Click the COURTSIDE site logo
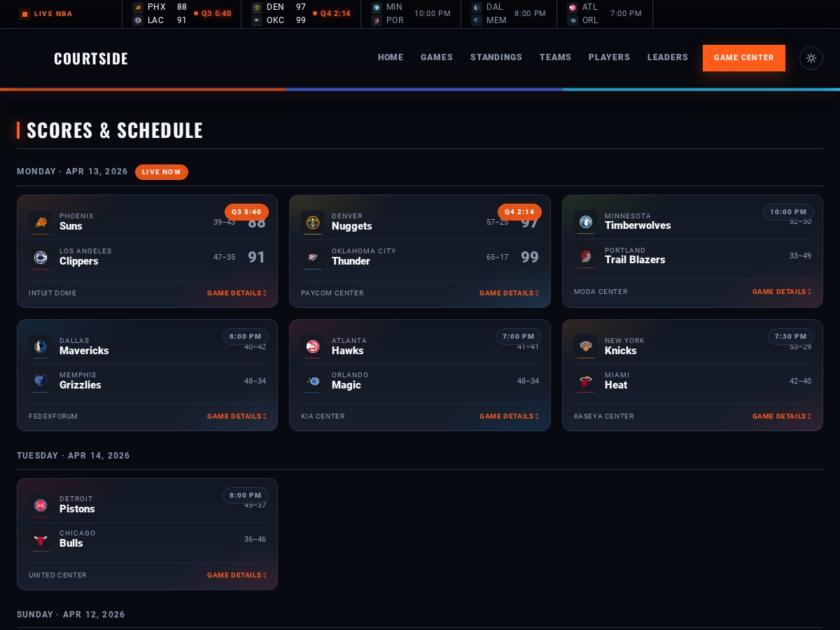Screen dimensions: 840x630 point(91,59)
